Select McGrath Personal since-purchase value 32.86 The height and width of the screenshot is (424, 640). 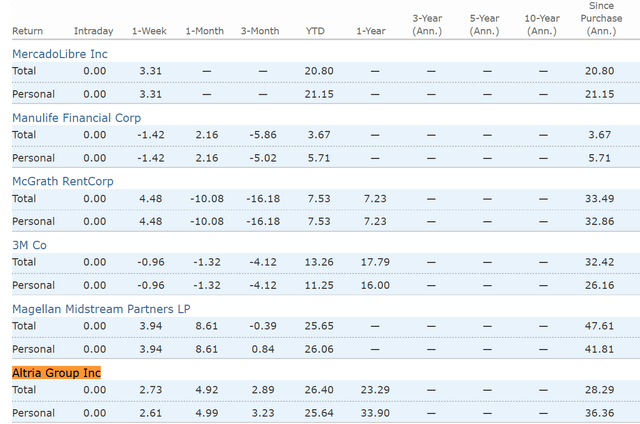(x=600, y=222)
